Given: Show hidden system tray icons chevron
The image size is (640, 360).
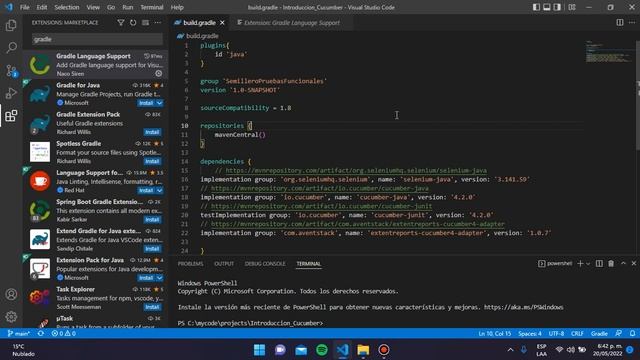Looking at the screenshot, I should (x=510, y=350).
